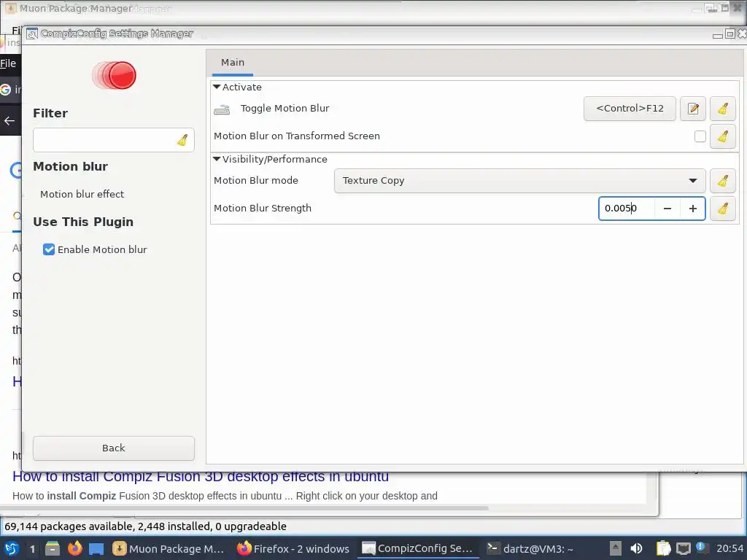
Task: Open the volume speaker tray icon
Action: (636, 549)
